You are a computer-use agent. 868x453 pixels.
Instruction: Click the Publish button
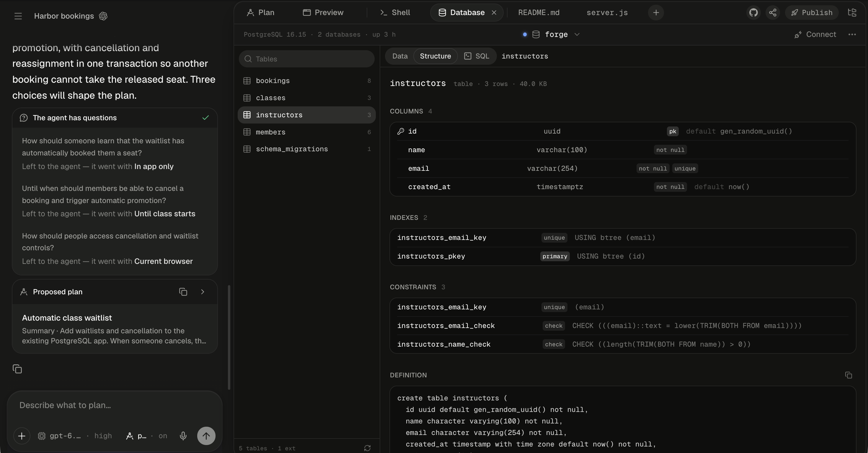point(811,13)
